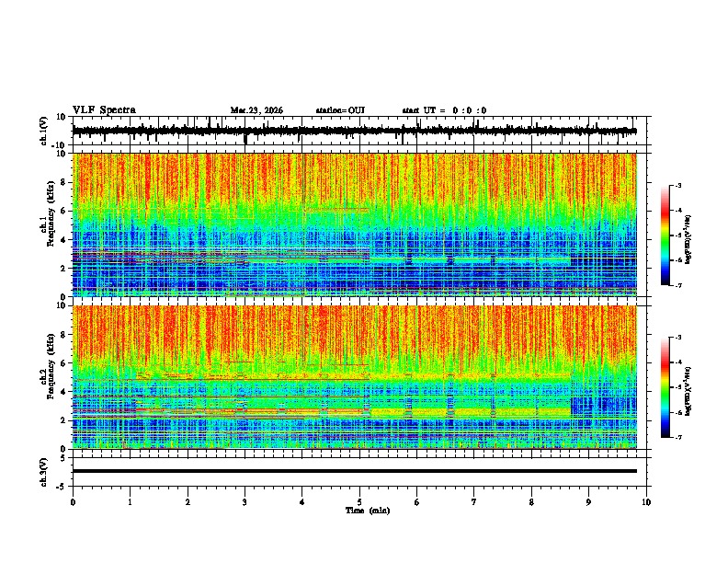The width and height of the screenshot is (728, 563).
Task: Click time axis tick label "5"
Action: click(359, 502)
